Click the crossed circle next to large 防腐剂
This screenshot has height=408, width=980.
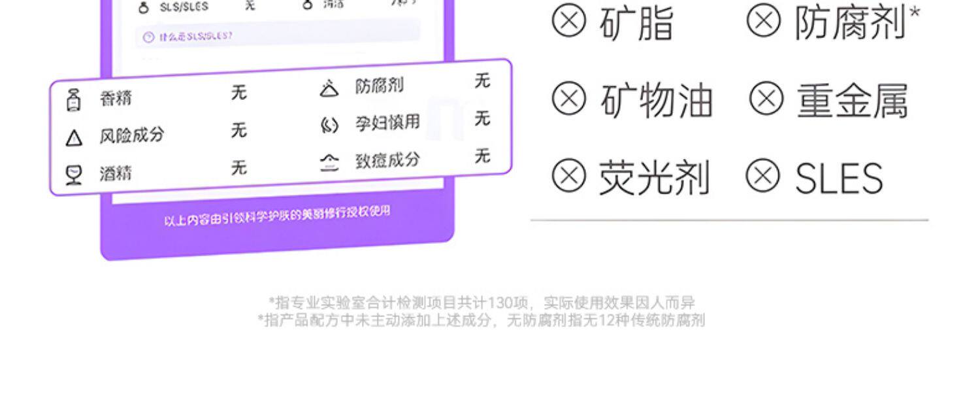click(764, 21)
